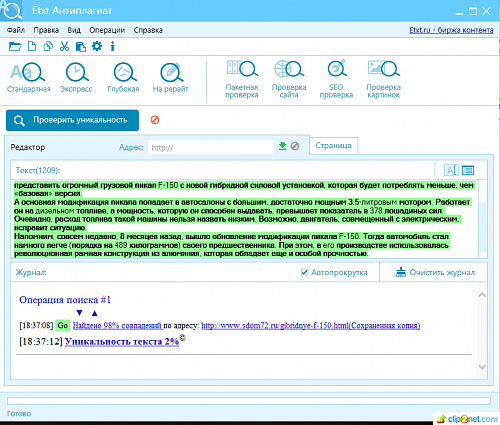Paste text with the clipboard icon

tap(81, 46)
